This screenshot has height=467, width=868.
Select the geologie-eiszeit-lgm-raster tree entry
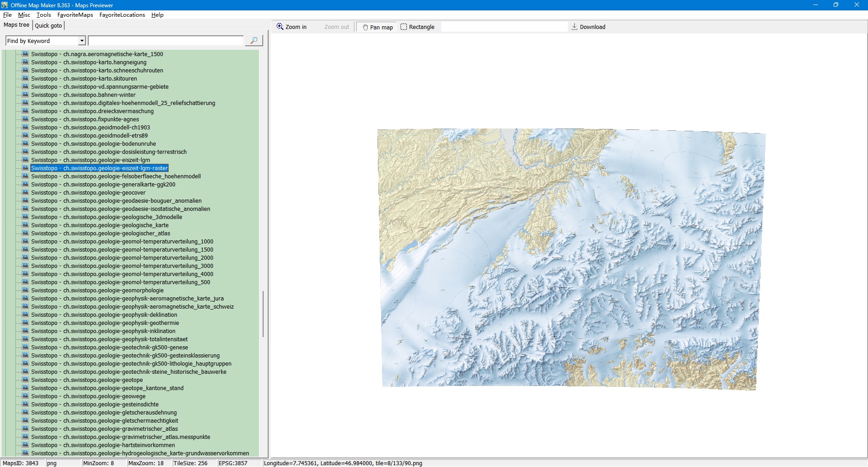pyautogui.click(x=99, y=168)
